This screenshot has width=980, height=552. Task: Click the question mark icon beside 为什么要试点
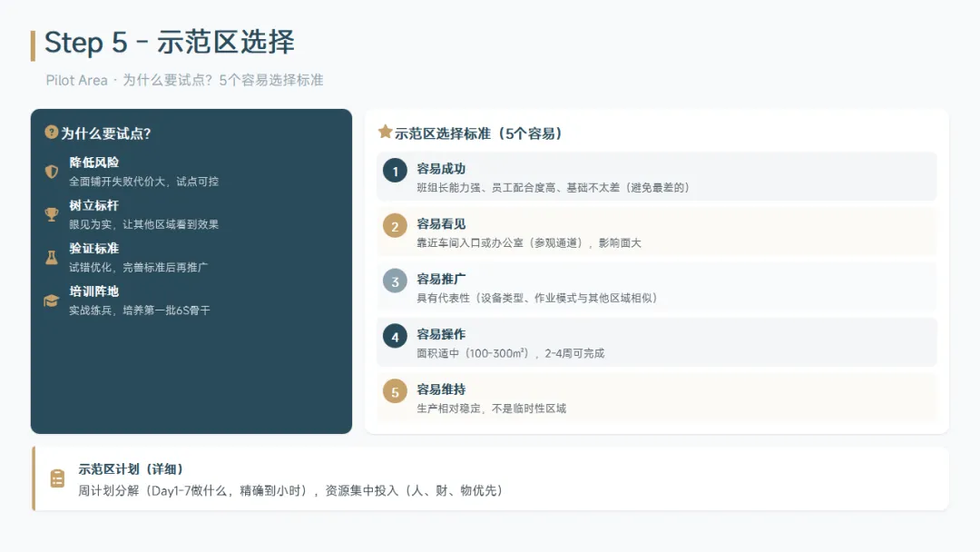51,133
